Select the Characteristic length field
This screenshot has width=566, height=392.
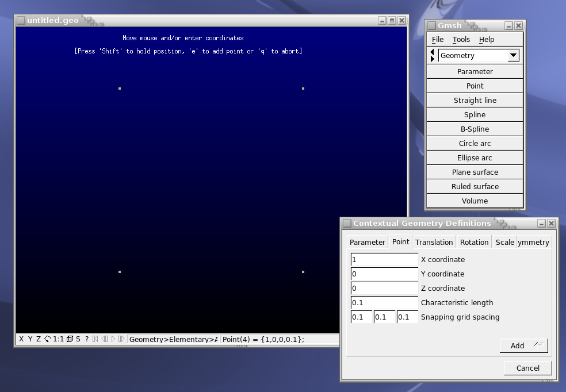tap(384, 303)
